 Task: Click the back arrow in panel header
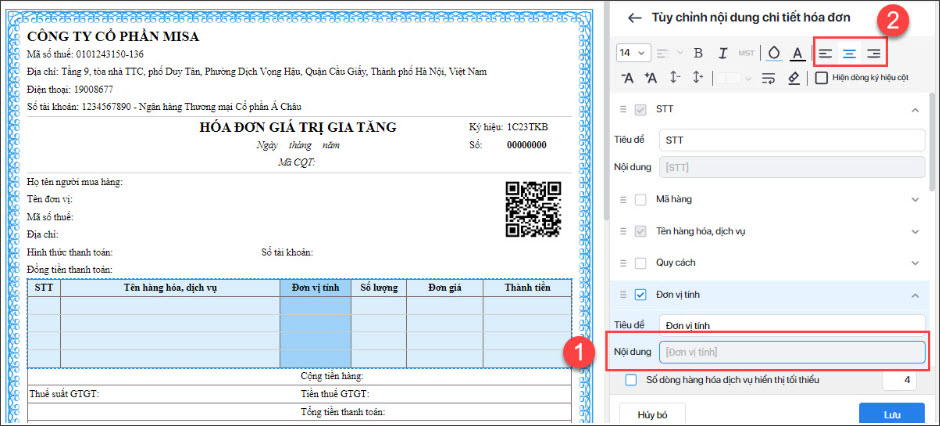click(x=633, y=17)
